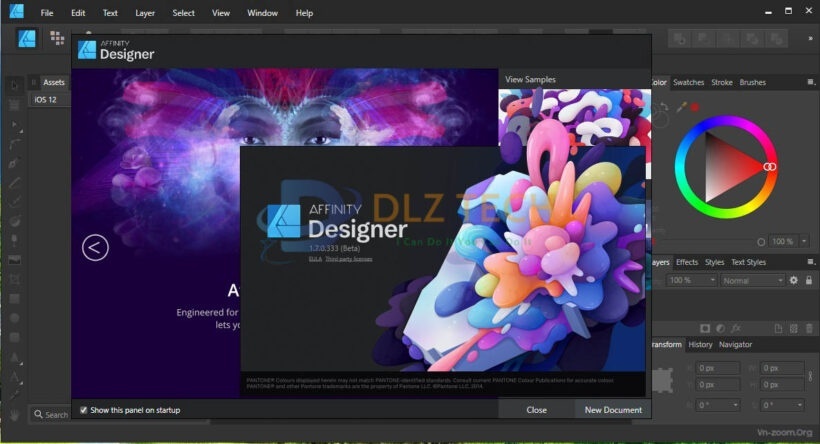
Task: Open the History tab
Action: pyautogui.click(x=700, y=344)
